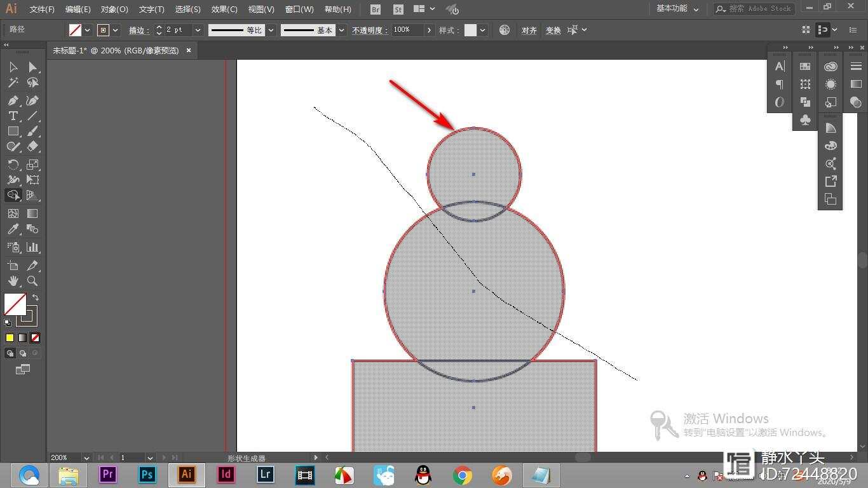
Task: Open the Stroke panel icon
Action: point(856,66)
